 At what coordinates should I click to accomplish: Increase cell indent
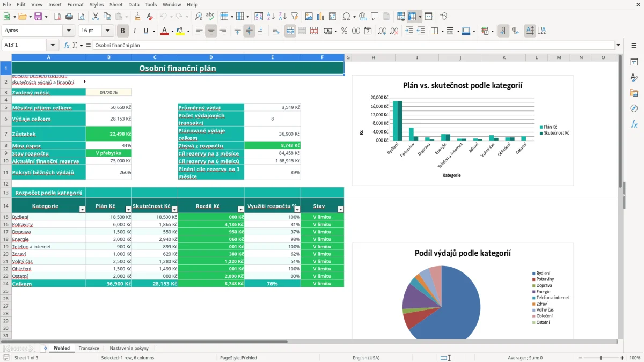[x=409, y=31]
